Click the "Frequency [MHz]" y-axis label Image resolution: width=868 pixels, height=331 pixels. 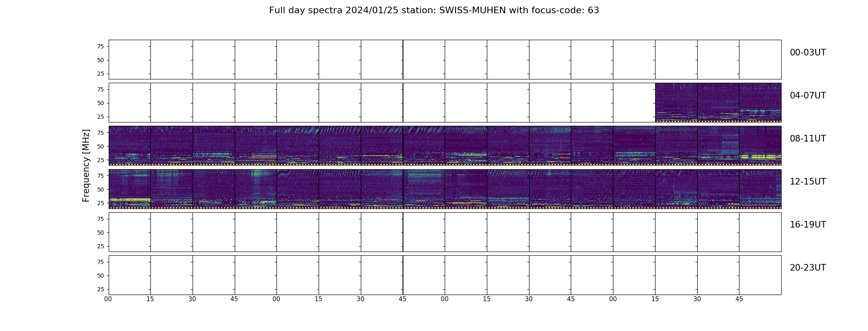coord(86,165)
